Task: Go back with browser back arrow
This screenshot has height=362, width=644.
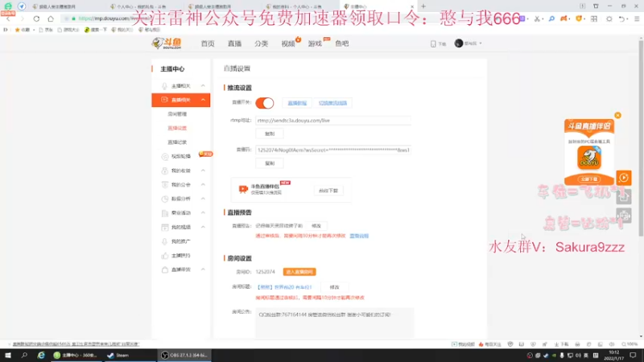Action: point(8,19)
